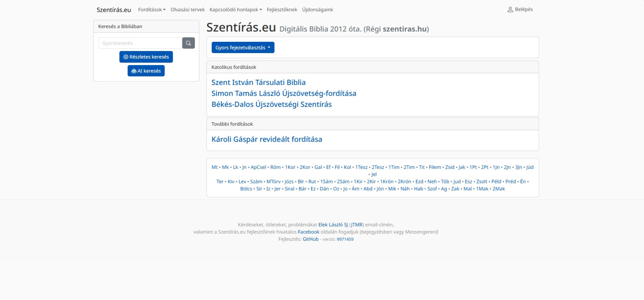Click the Belépés login link
Viewport: 644px width, 300px height.
(x=520, y=9)
